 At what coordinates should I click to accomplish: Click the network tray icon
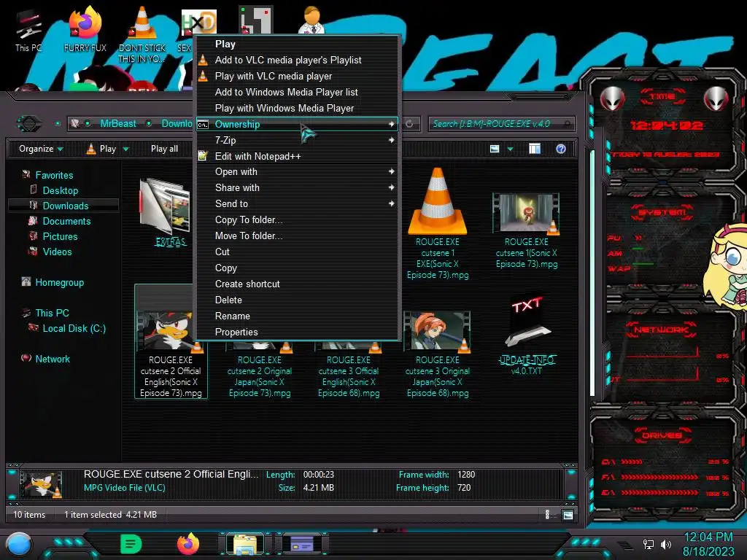pyautogui.click(x=649, y=544)
